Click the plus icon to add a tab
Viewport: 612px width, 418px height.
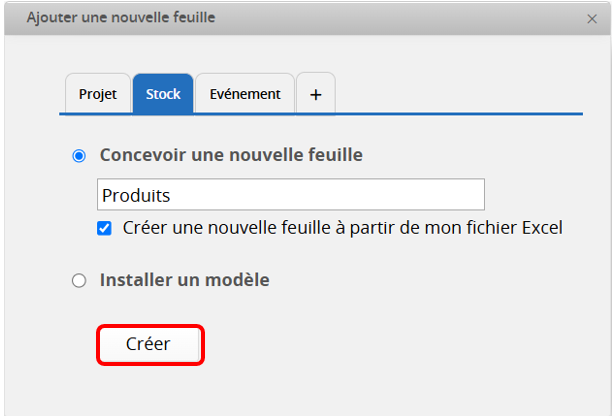[x=316, y=94]
